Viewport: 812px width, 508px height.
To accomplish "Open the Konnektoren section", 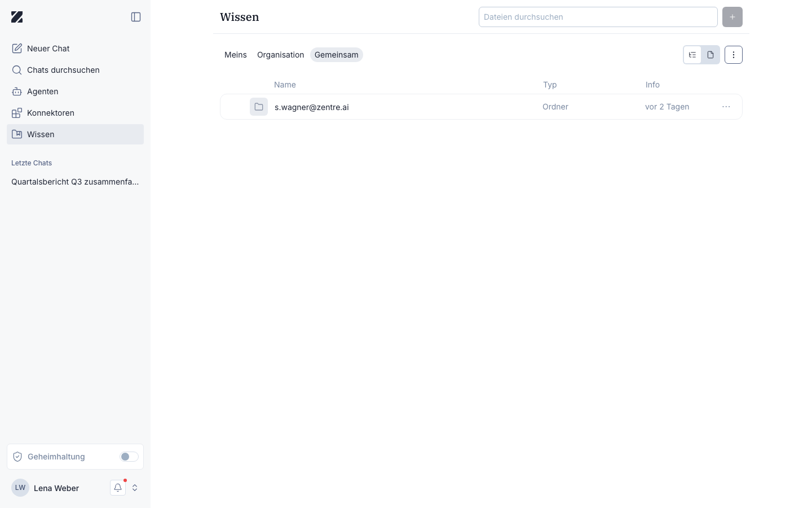I will tap(75, 113).
